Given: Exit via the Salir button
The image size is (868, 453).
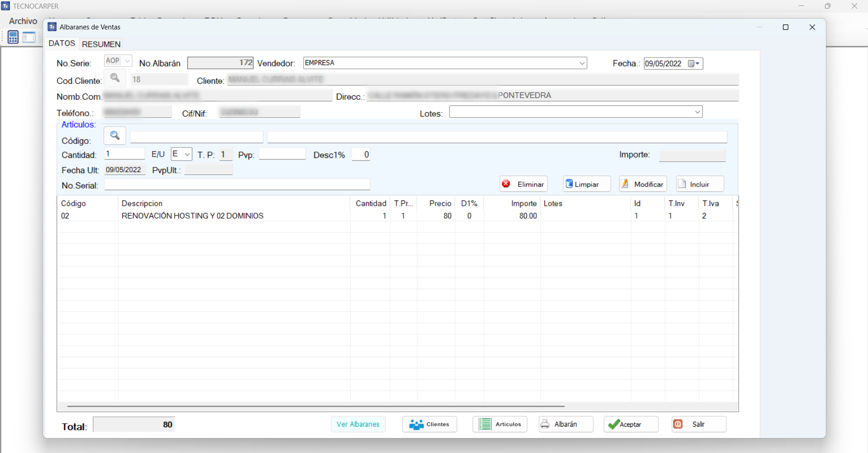Looking at the screenshot, I should (699, 424).
